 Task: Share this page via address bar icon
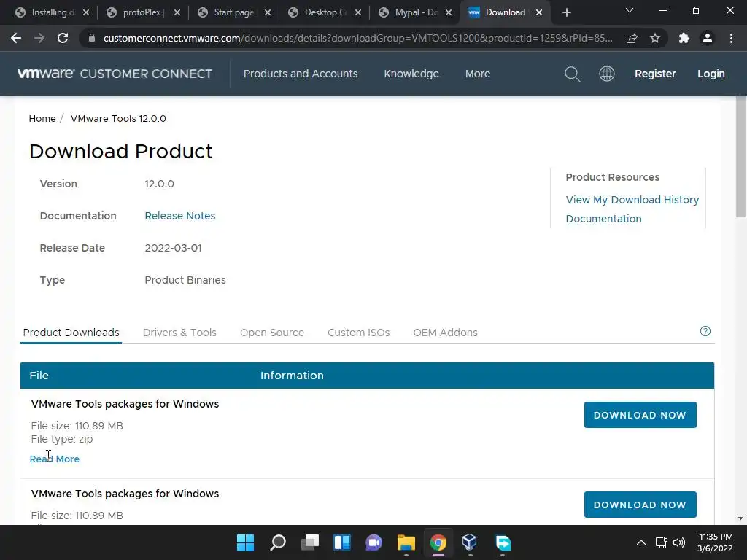coord(632,38)
